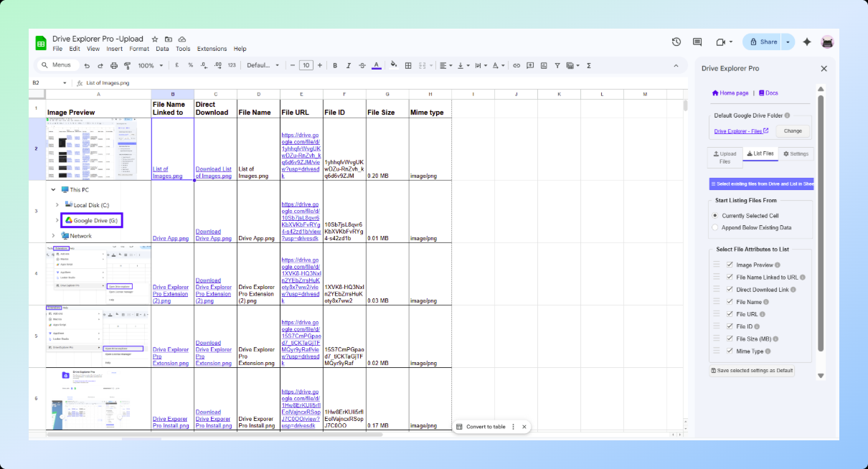
Task: Uncheck the Mime Type attribute checkbox
Action: [730, 351]
